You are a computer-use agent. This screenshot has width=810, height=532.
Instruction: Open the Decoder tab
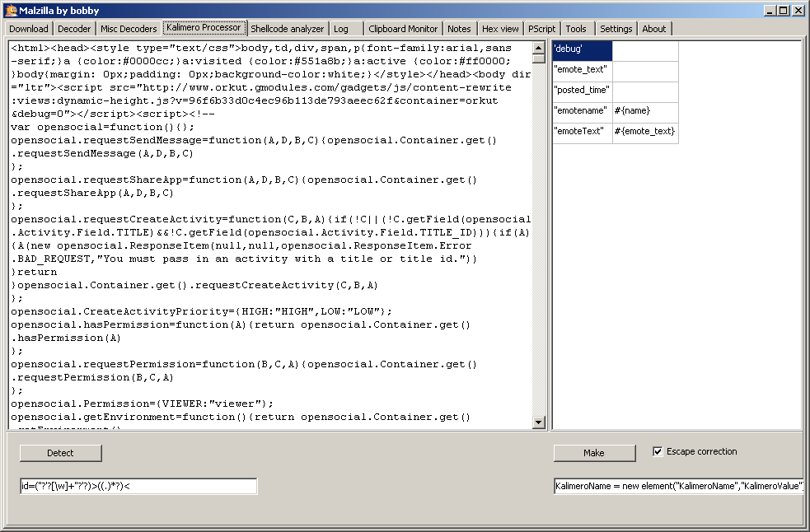(x=74, y=29)
